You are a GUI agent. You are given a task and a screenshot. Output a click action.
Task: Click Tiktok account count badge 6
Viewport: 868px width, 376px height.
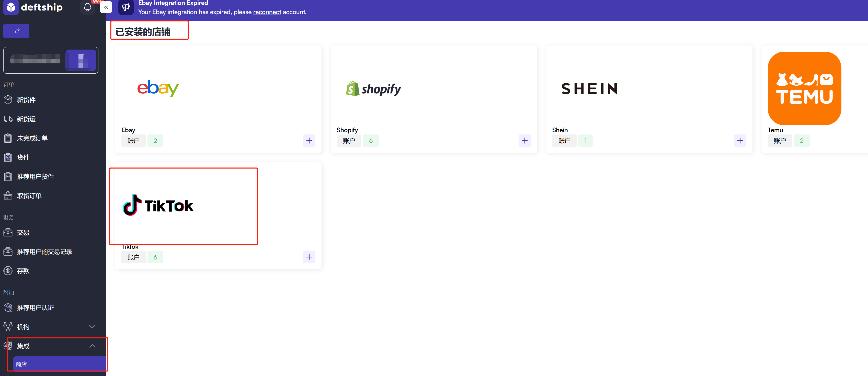155,257
